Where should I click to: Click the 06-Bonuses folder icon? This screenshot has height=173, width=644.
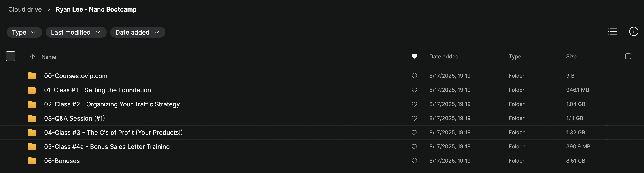coord(32,161)
